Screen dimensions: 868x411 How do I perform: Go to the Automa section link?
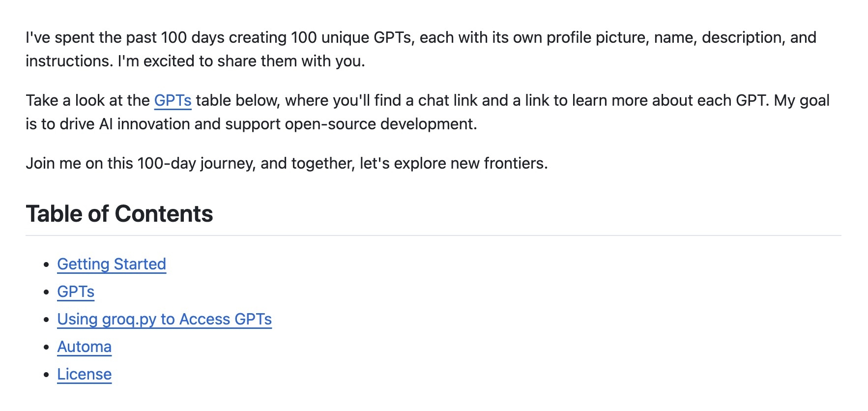coord(84,347)
